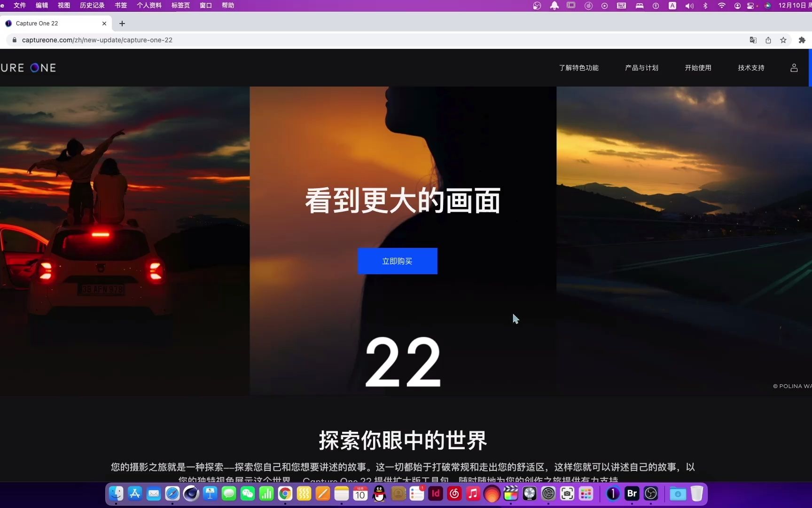Open the share icon in the address bar
812x508 pixels.
pyautogui.click(x=768, y=40)
